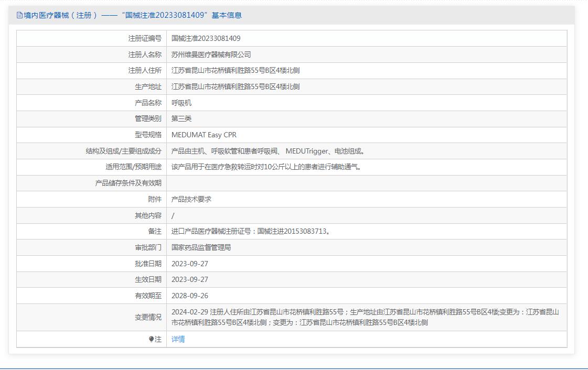The height and width of the screenshot is (370, 588).
Task: Click the 产品储存条件及有效期 row label
Action: (129, 183)
